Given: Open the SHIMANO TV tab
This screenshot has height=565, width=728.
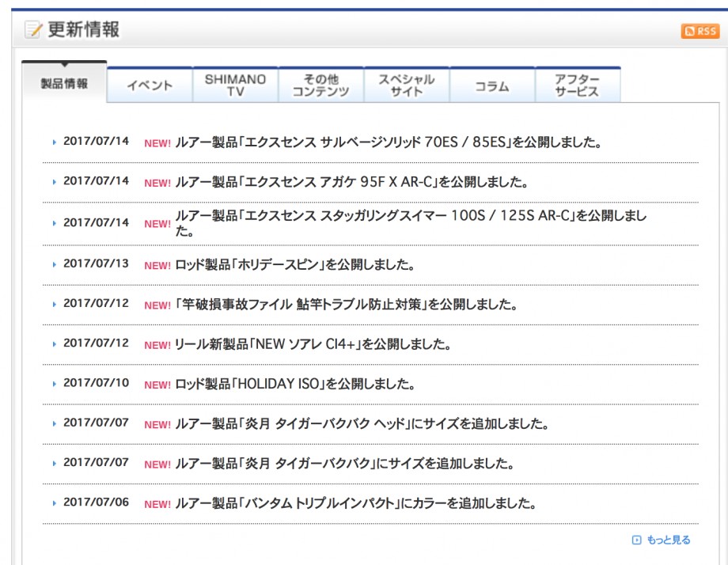Looking at the screenshot, I should pos(235,85).
